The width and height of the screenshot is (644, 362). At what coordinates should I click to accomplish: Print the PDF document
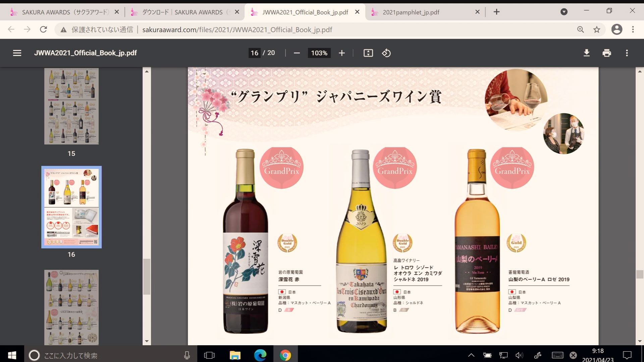point(606,53)
